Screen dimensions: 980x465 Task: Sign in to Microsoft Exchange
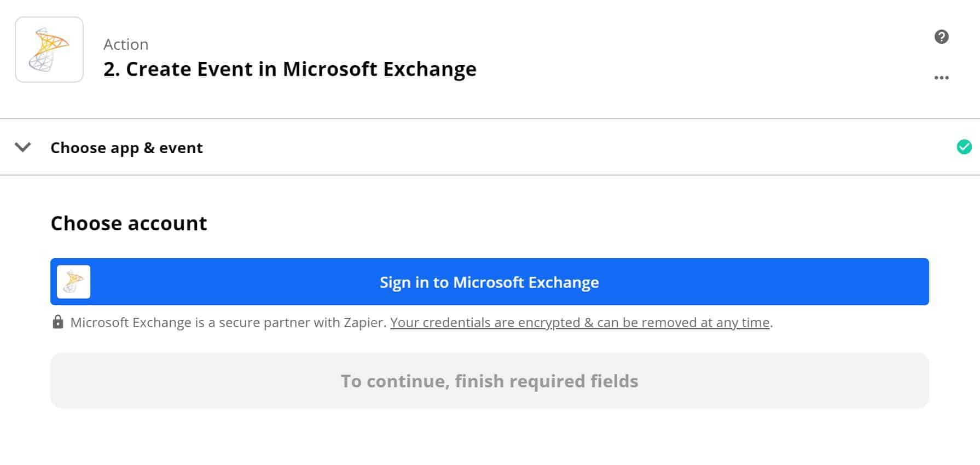point(489,282)
